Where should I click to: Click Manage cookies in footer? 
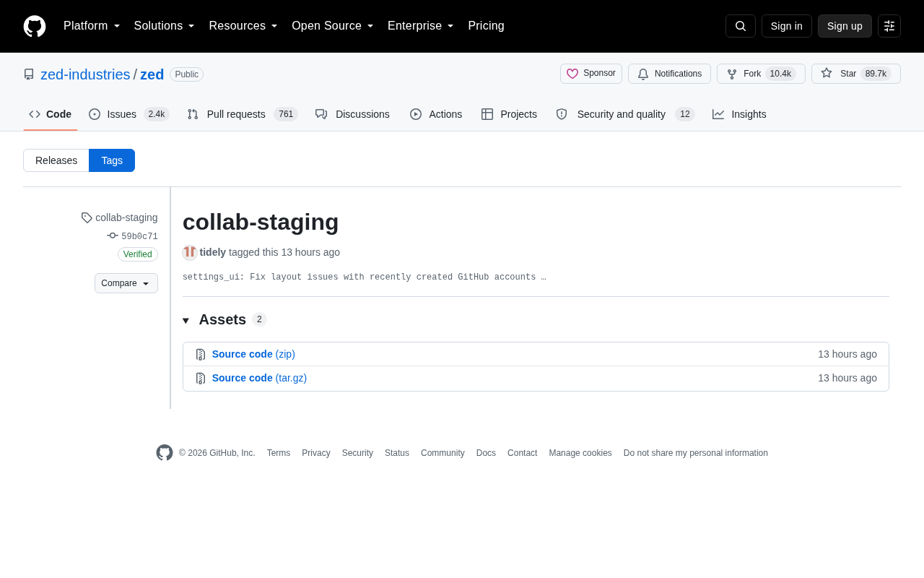[x=580, y=453]
